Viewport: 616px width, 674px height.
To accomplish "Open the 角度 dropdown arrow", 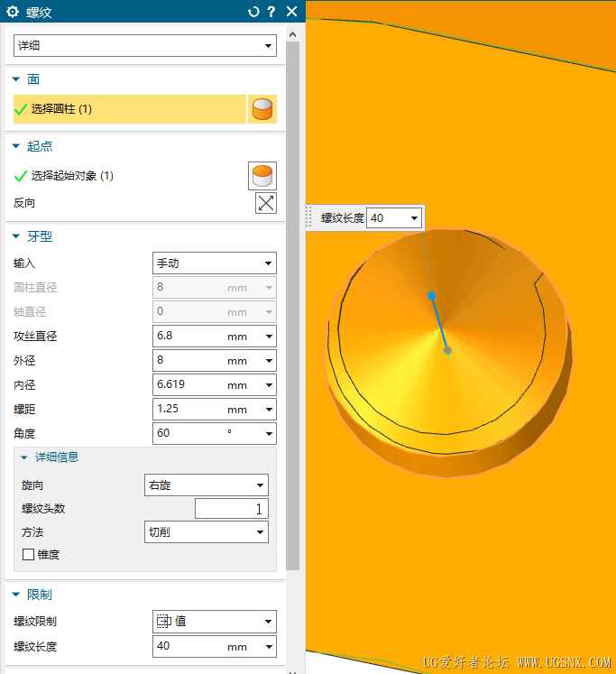I will [269, 434].
